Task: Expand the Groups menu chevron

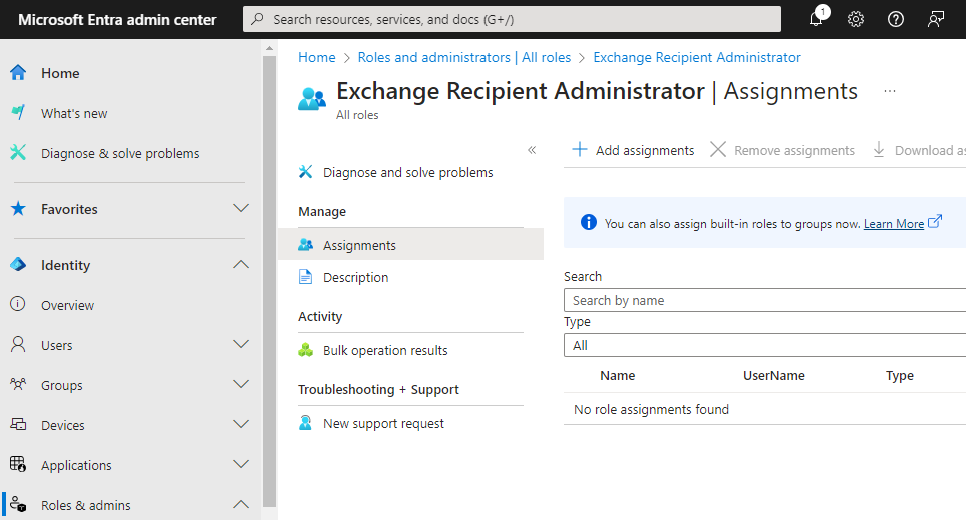Action: (241, 384)
